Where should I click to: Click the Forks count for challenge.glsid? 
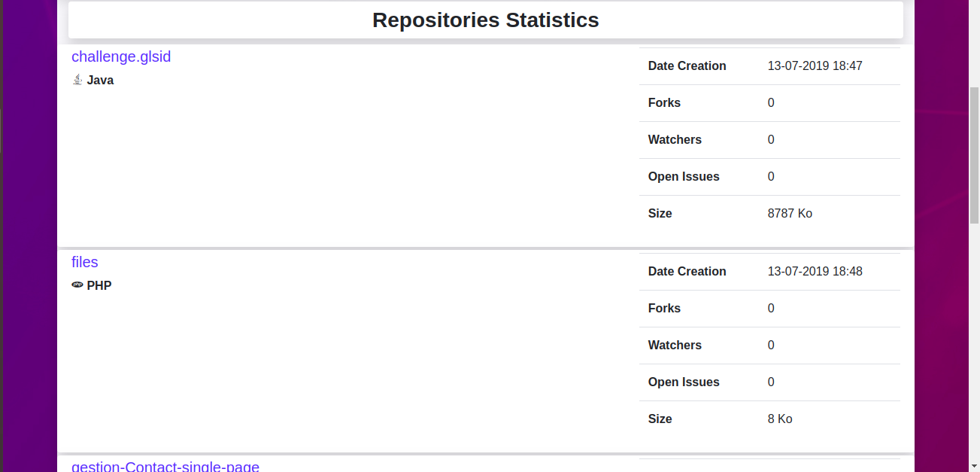tap(770, 102)
